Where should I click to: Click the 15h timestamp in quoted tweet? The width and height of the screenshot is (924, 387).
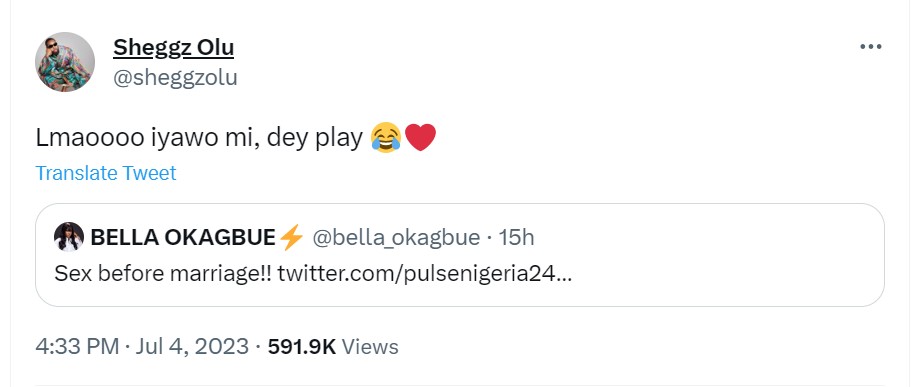[x=516, y=237]
